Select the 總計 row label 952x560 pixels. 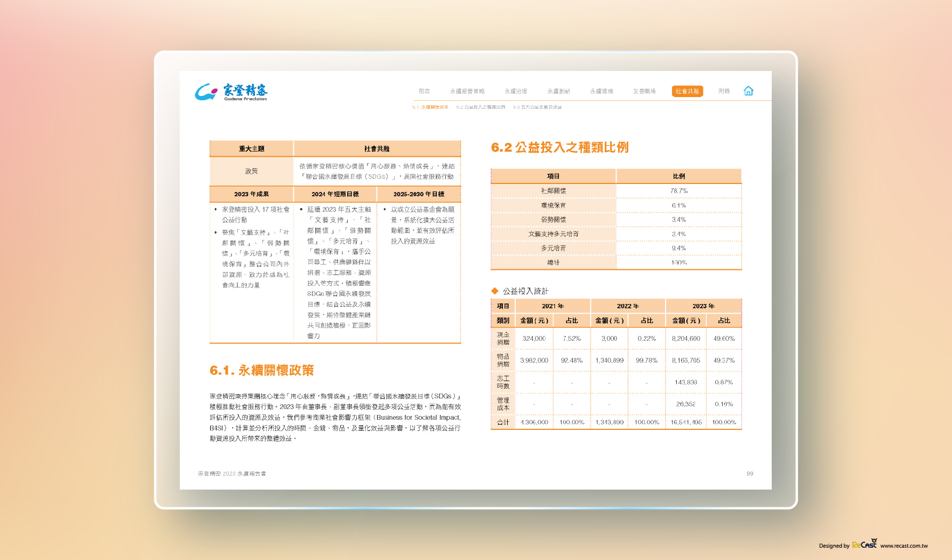tap(554, 263)
